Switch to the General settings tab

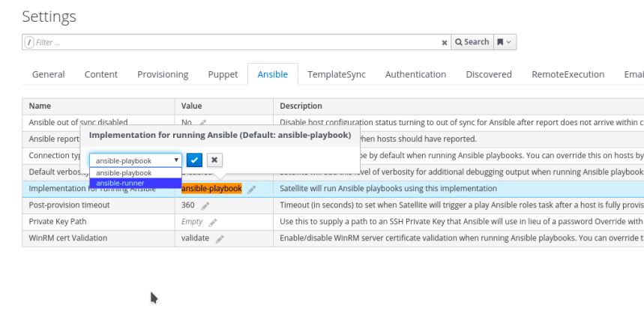[48, 75]
